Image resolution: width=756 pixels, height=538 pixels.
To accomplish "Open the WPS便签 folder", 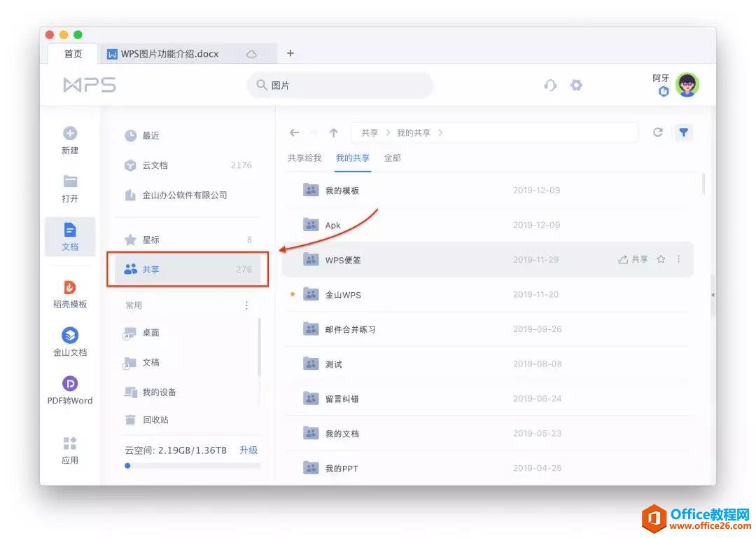I will (488, 260).
